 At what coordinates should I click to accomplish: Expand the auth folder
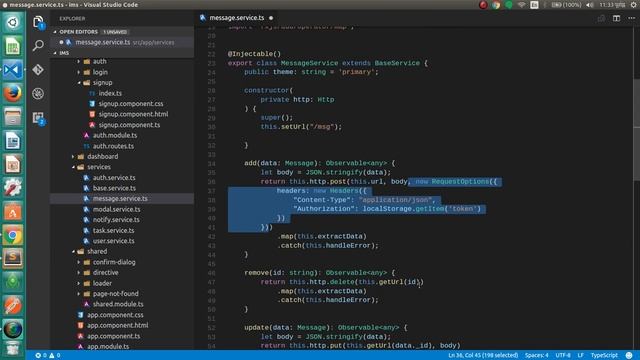79,61
